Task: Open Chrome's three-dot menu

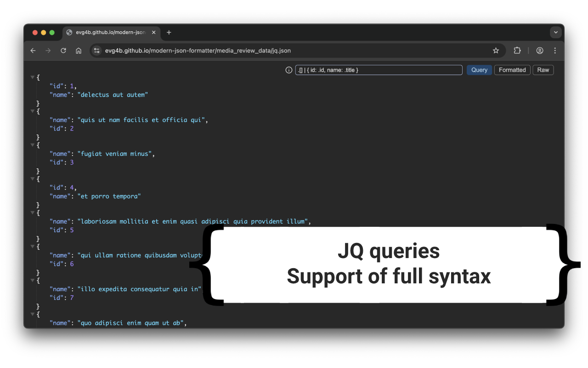Action: point(555,51)
